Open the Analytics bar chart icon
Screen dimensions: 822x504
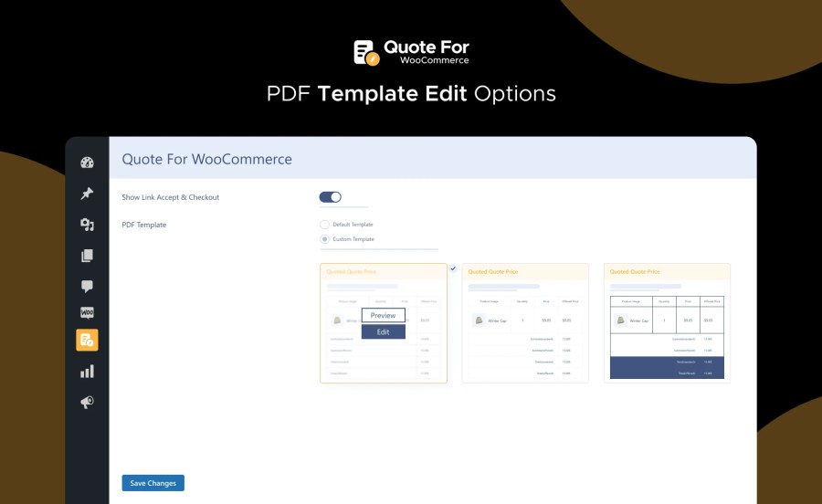point(87,372)
